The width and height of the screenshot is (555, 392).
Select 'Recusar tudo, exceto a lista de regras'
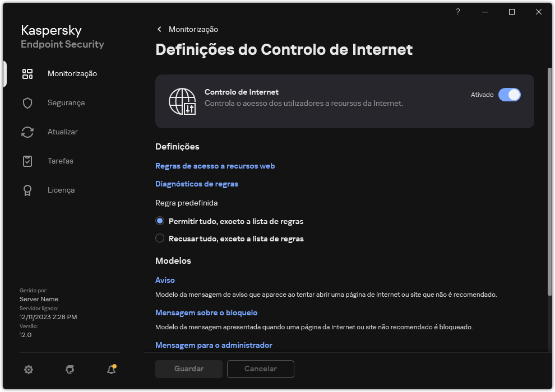(160, 239)
